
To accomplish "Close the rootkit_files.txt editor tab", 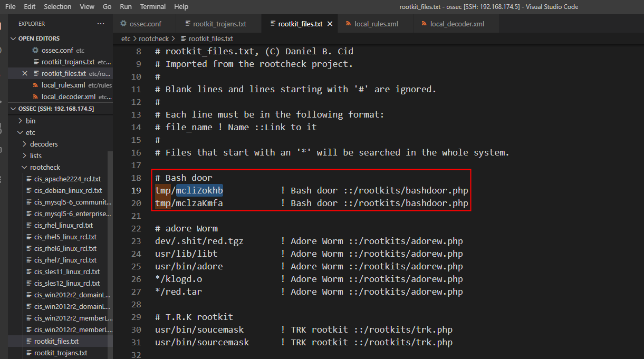I will (x=330, y=24).
